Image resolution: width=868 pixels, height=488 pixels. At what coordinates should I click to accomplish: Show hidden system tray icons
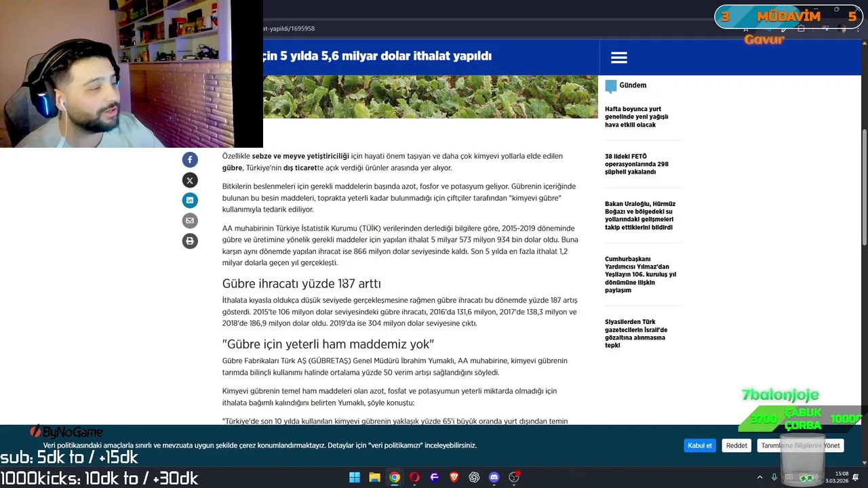tap(759, 477)
